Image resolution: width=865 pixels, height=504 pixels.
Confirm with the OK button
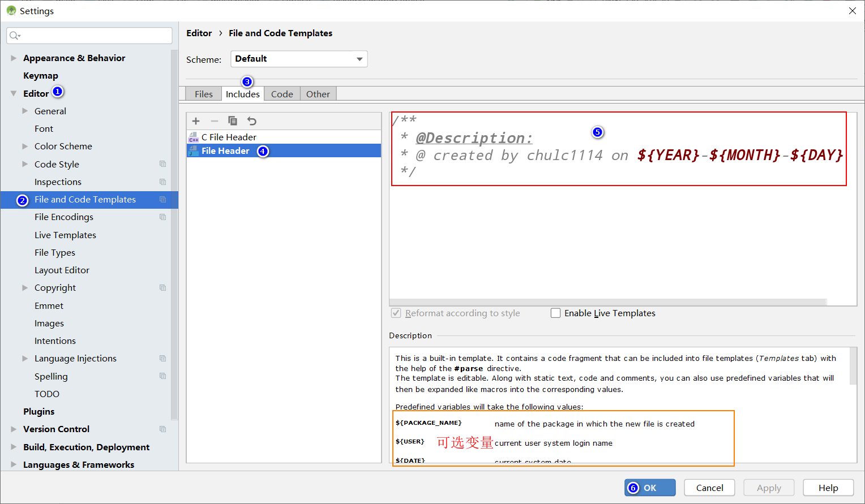tap(650, 488)
